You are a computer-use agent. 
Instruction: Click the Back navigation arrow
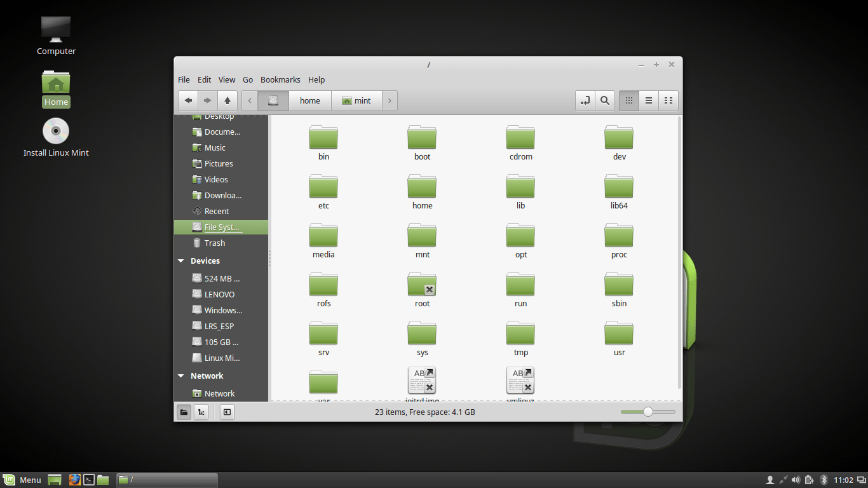pyautogui.click(x=188, y=100)
